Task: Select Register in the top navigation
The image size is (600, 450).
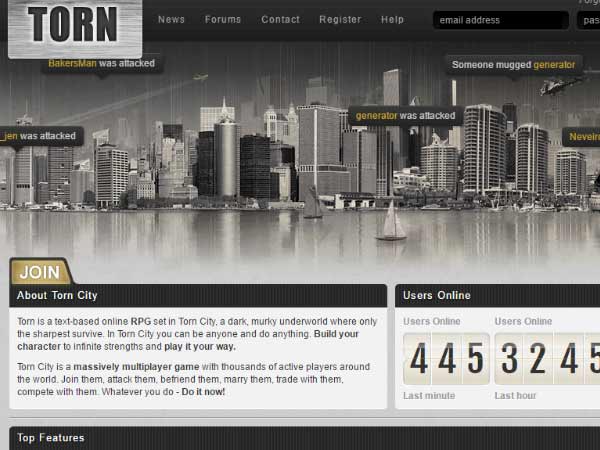Action: click(x=340, y=19)
